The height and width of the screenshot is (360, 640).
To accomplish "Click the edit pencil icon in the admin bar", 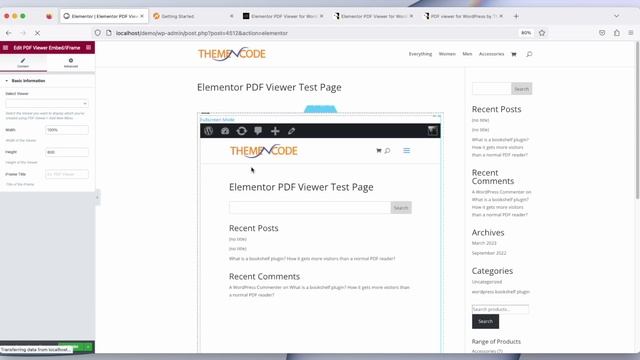I will point(291,131).
